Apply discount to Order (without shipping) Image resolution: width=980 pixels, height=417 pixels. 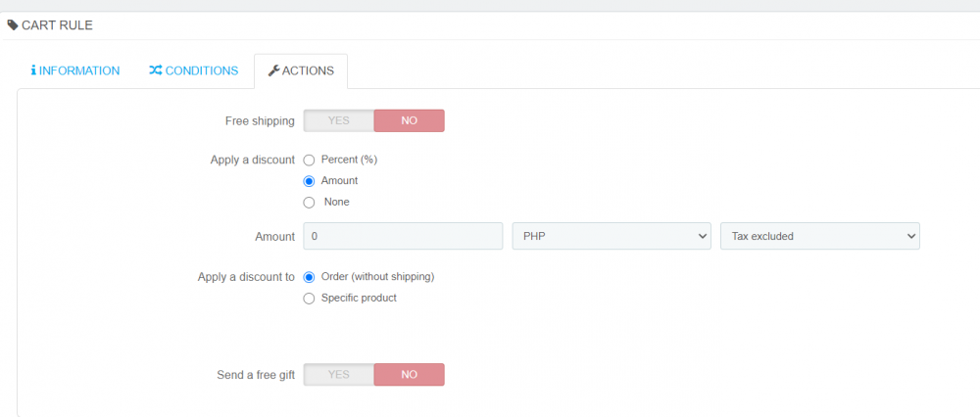(x=310, y=277)
